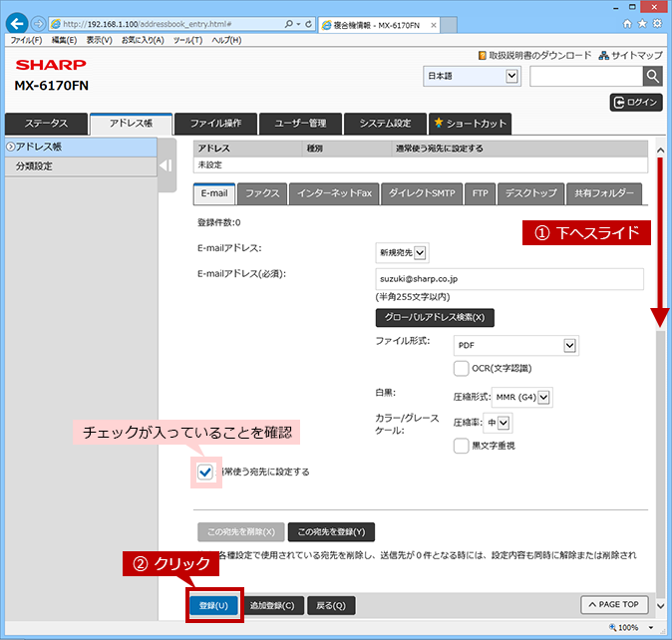Open the 日本語 language dropdown
Image resolution: width=672 pixels, height=640 pixels.
(472, 76)
